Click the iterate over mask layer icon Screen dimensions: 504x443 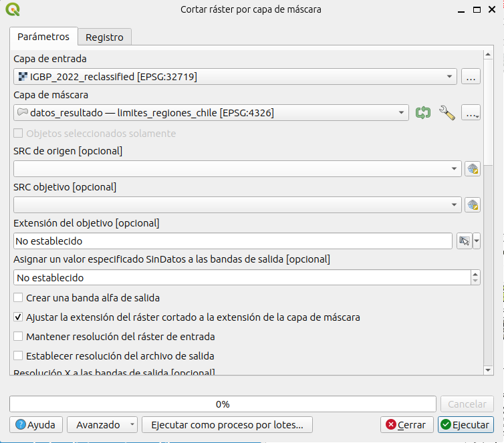pyautogui.click(x=422, y=113)
